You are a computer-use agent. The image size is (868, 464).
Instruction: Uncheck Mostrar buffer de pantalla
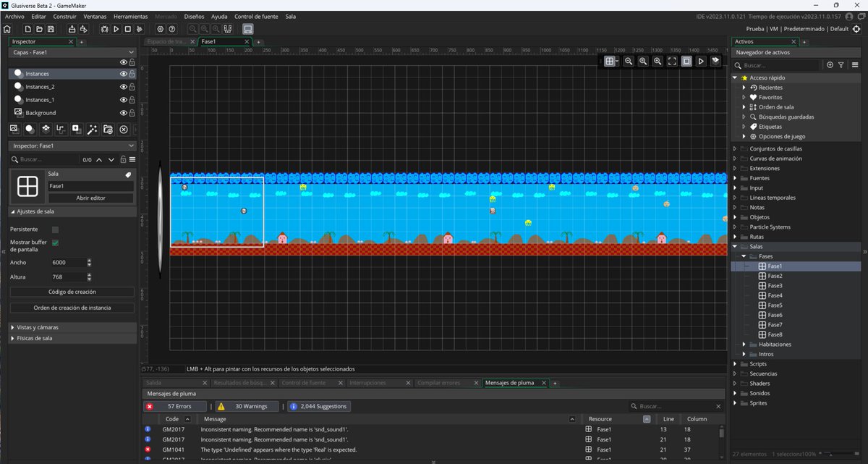point(56,242)
